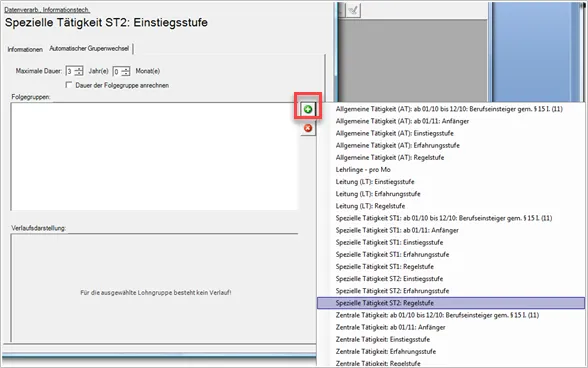
Task: Click inside the empty Folgegruppen list box
Action: click(x=154, y=156)
